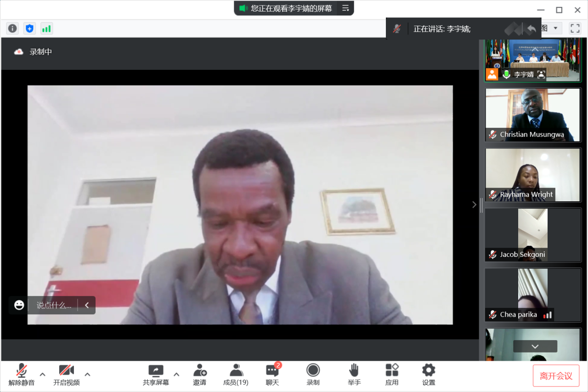
Task: Open Chat (聊天) with 2 unread
Action: click(272, 375)
